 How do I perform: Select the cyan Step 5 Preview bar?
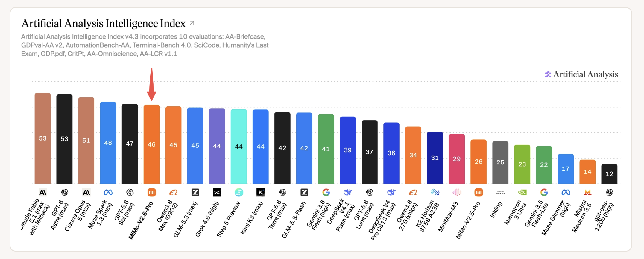click(x=239, y=147)
